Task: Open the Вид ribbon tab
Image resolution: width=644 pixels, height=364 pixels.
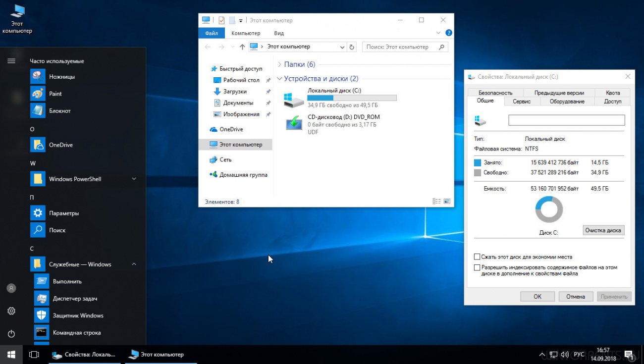Action: pos(279,33)
